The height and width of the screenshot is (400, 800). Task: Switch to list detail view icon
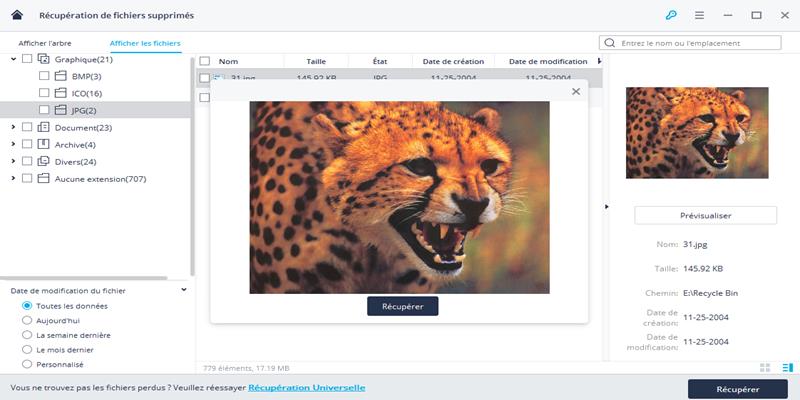click(x=787, y=369)
